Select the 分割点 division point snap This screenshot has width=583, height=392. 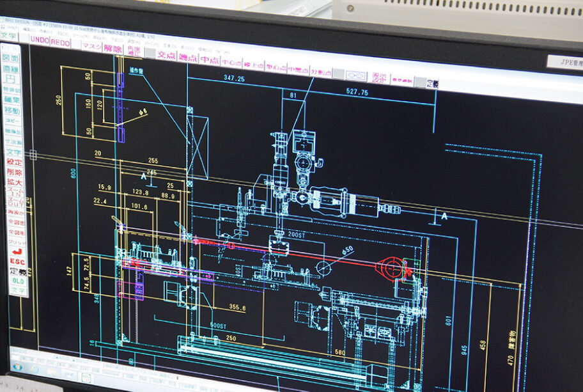321,72
